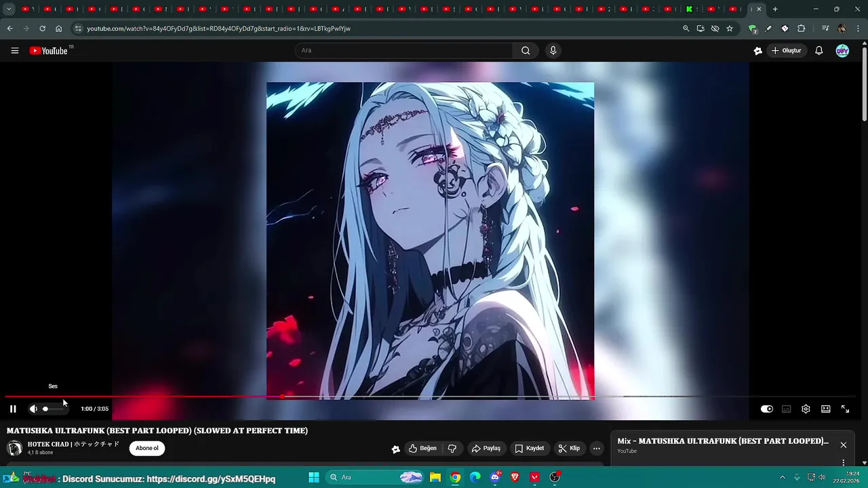The height and width of the screenshot is (488, 868).
Task: Seek using the red video progress bar
Action: point(431,396)
